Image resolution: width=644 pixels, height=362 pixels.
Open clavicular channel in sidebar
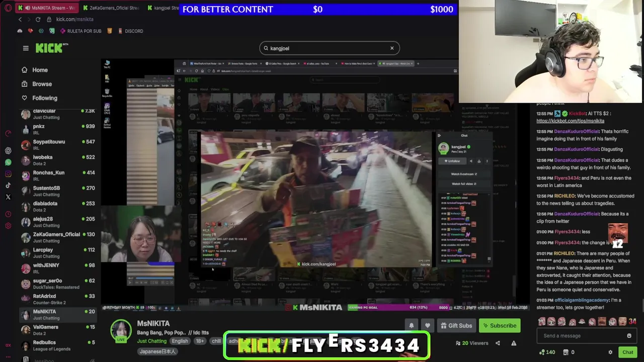58,114
